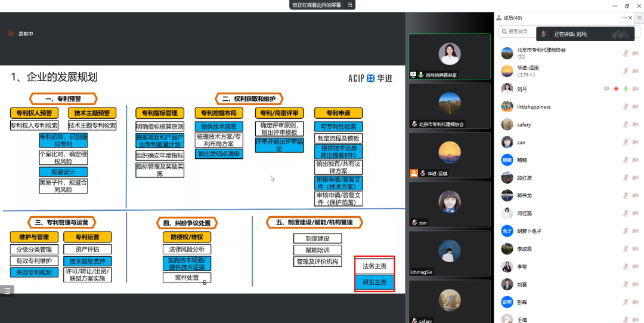
Task: Click the 专利申请 yellow box on slide
Action: tap(339, 113)
